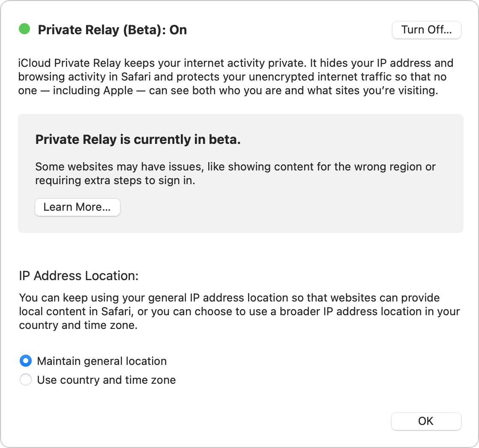
Task: Click the phrase "requiring extra steps to sign in"
Action: tap(115, 180)
